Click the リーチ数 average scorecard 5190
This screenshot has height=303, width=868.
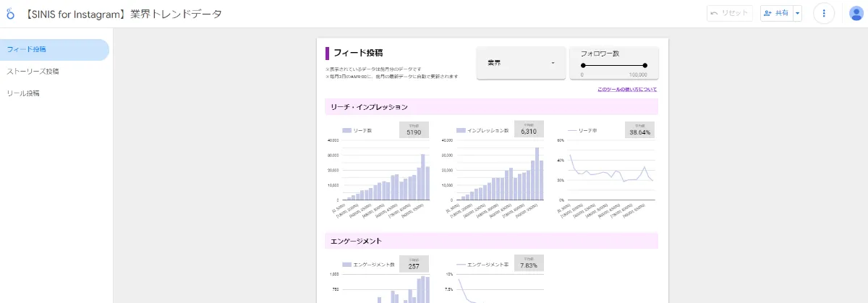[414, 129]
